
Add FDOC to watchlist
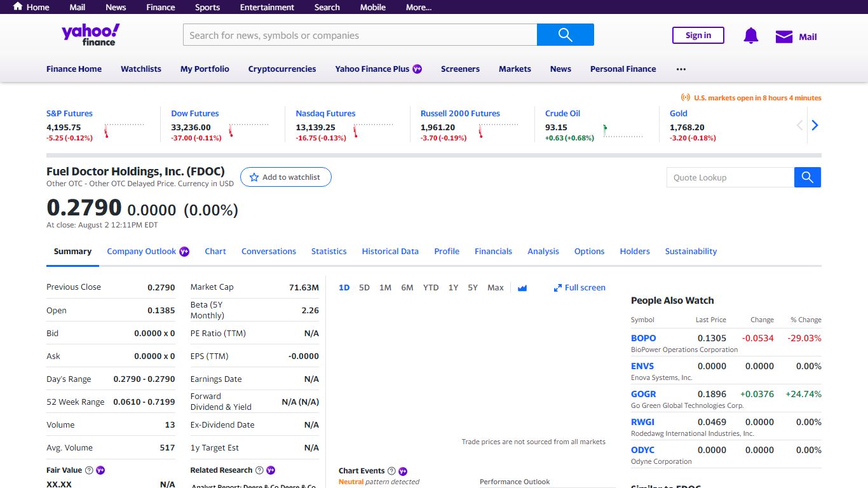285,177
